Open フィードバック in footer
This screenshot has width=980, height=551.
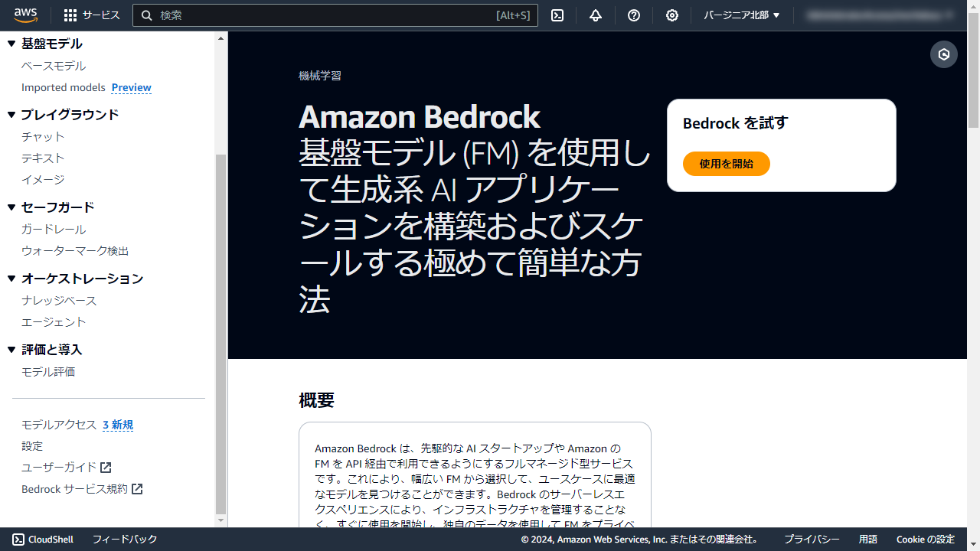pyautogui.click(x=125, y=540)
